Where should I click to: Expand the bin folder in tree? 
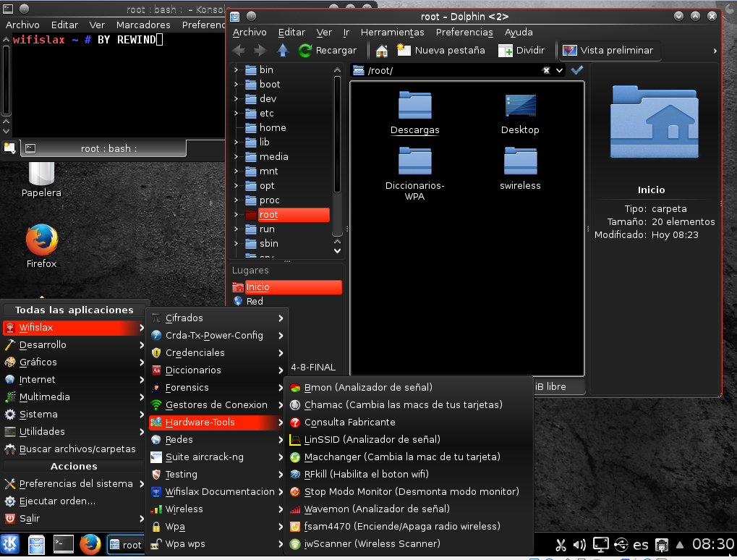pos(236,69)
